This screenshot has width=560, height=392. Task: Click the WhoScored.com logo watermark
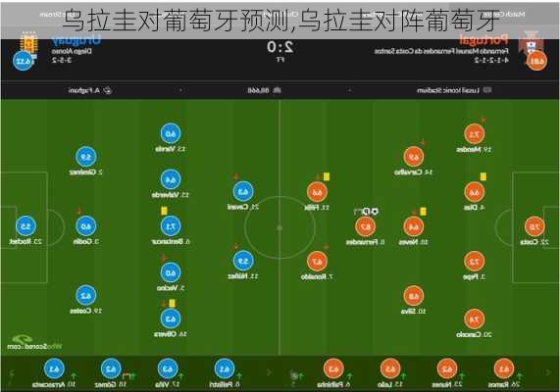pyautogui.click(x=34, y=342)
